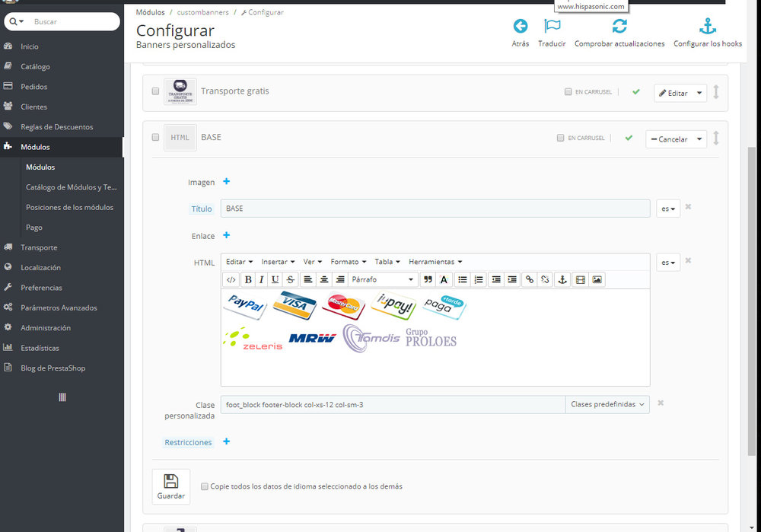Remove the HTML es language field
The height and width of the screenshot is (532, 761).
[688, 261]
